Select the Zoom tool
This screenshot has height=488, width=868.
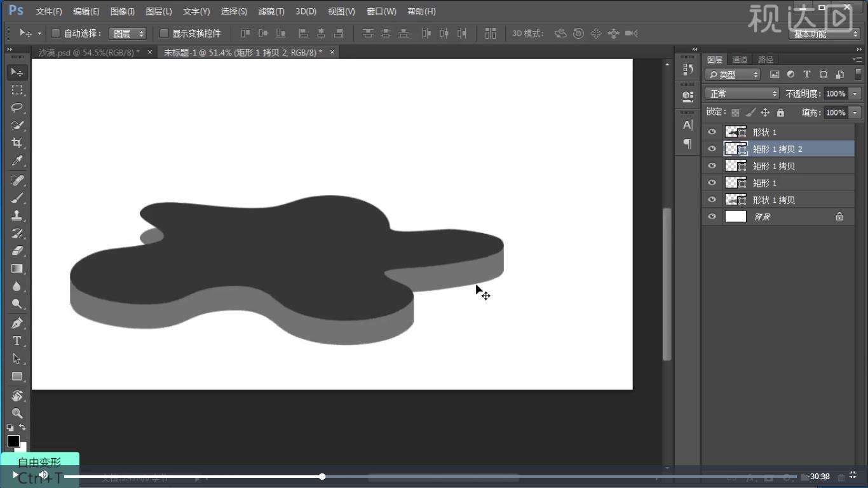[17, 413]
